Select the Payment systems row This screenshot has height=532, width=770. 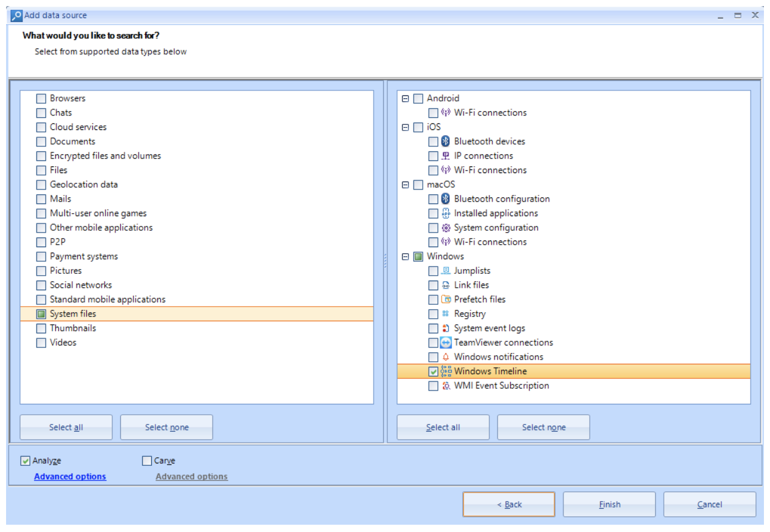[197, 256]
